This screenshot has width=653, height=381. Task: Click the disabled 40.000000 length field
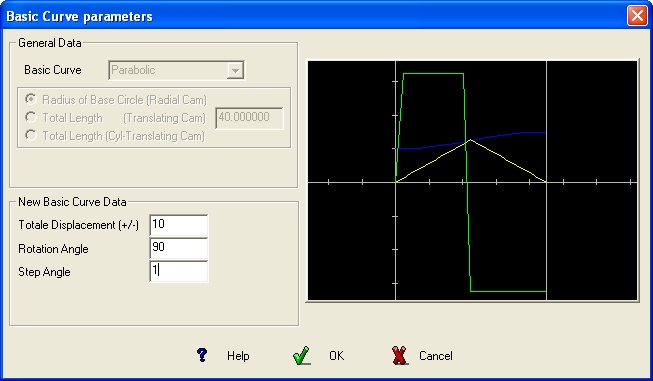[x=249, y=118]
